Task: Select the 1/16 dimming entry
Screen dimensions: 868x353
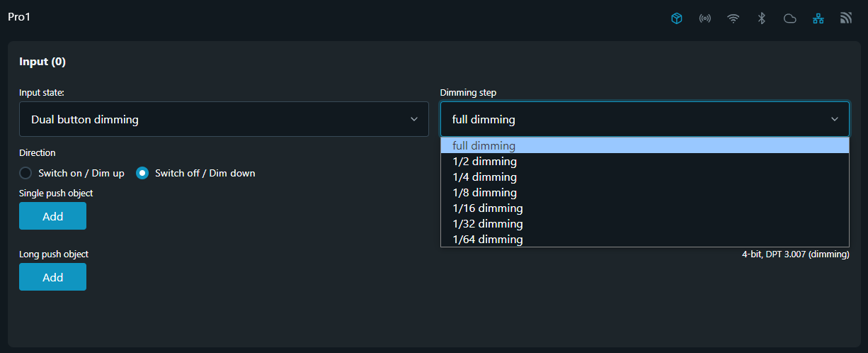Action: click(487, 208)
